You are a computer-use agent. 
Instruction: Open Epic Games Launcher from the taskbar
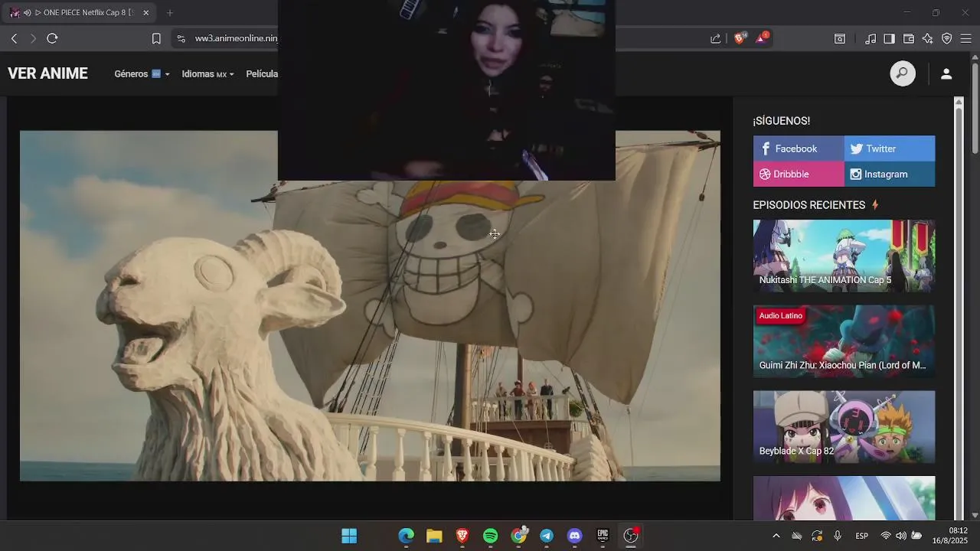pos(603,536)
